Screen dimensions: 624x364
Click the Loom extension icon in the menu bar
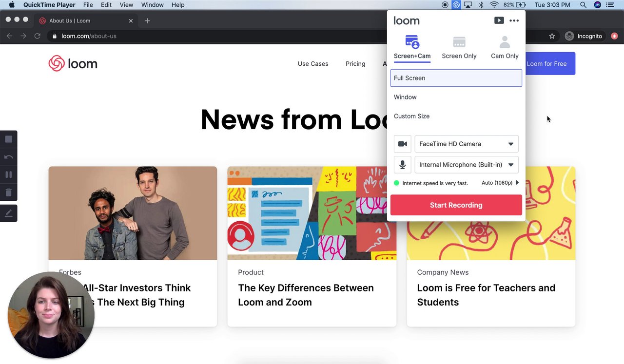click(x=456, y=5)
